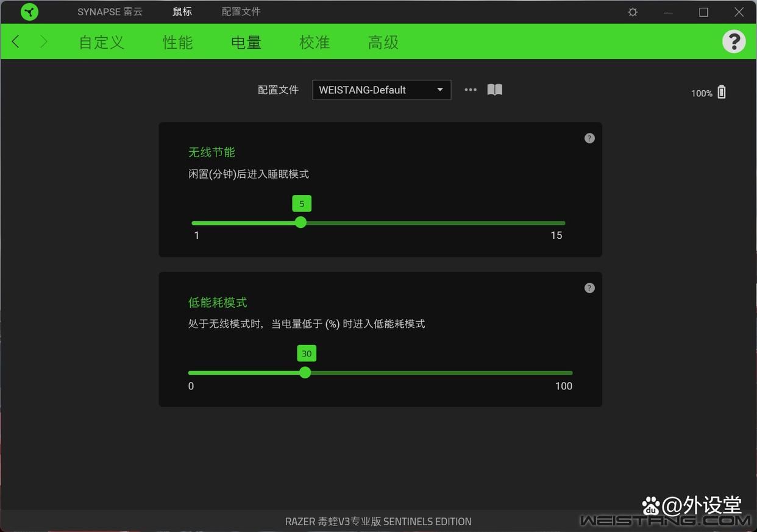Select the 自定义 subtab
This screenshot has height=532, width=757.
(101, 42)
